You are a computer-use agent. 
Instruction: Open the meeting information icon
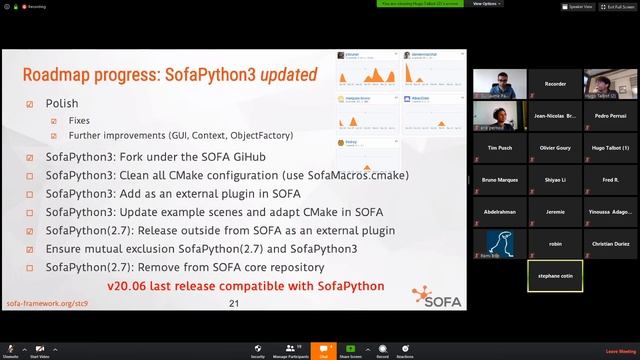coord(7,7)
